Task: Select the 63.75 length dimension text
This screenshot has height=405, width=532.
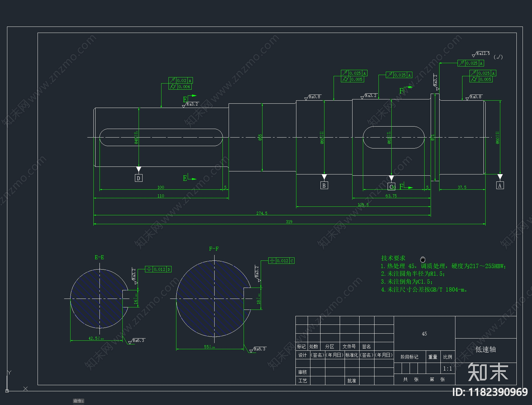Action: pos(391,196)
